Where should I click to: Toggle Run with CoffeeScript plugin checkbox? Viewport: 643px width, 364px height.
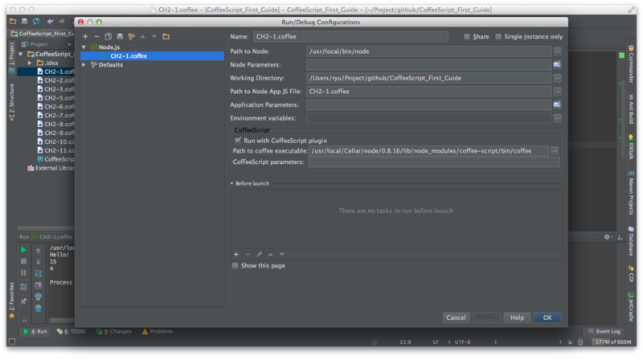tap(238, 141)
